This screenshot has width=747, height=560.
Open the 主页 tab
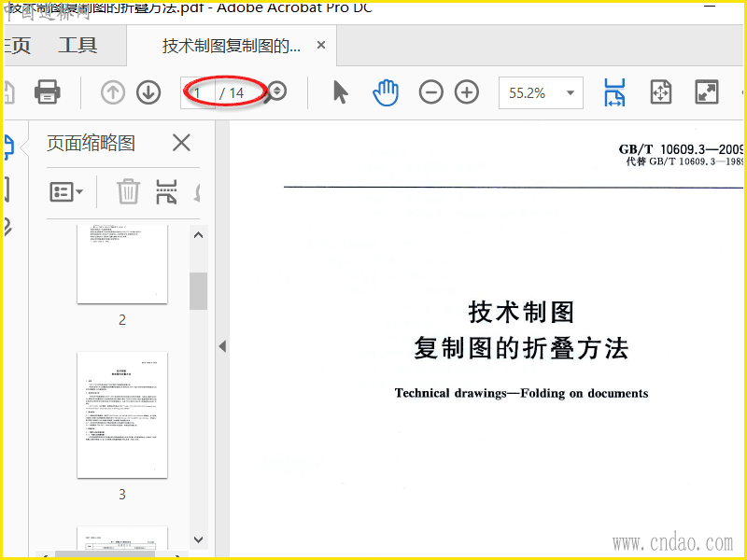click(17, 46)
